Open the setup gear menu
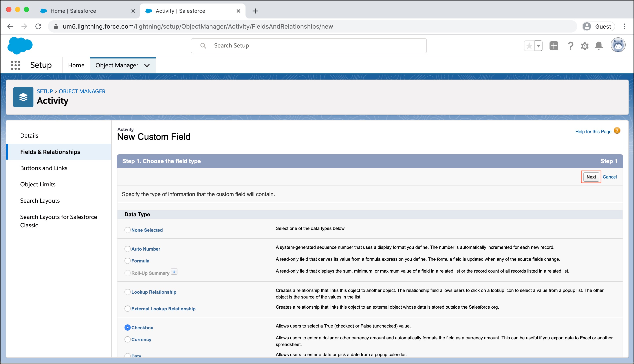Image resolution: width=634 pixels, height=364 pixels. click(585, 46)
